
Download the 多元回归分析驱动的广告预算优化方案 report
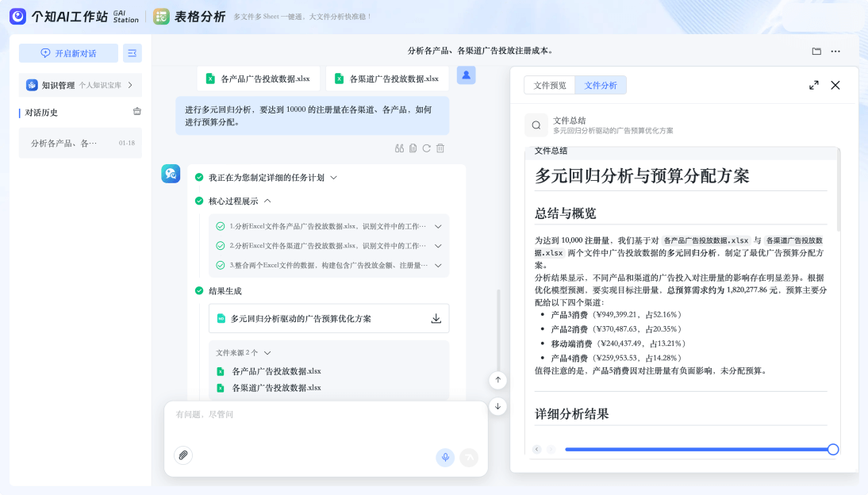(436, 319)
